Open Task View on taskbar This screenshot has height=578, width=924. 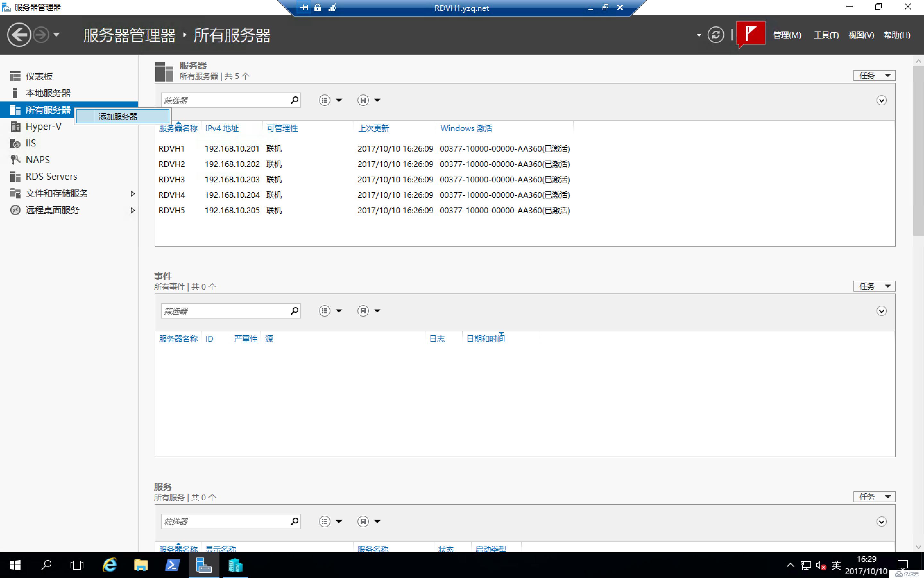coord(77,565)
